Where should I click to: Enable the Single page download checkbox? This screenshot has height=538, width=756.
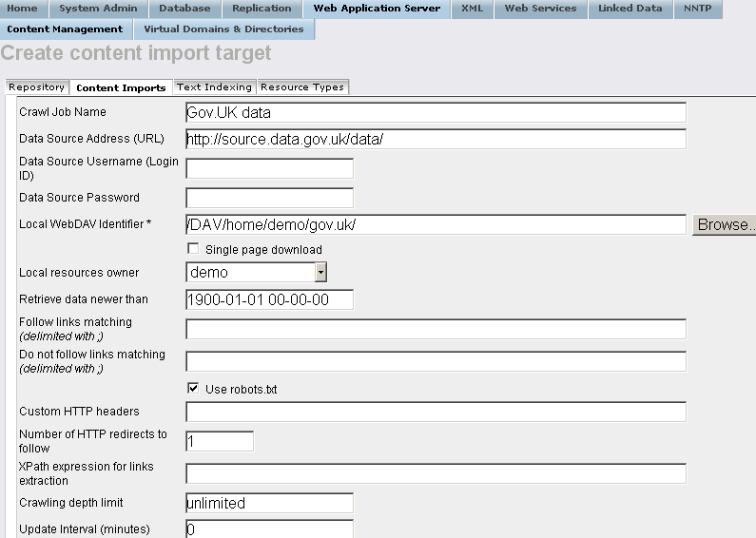[194, 250]
